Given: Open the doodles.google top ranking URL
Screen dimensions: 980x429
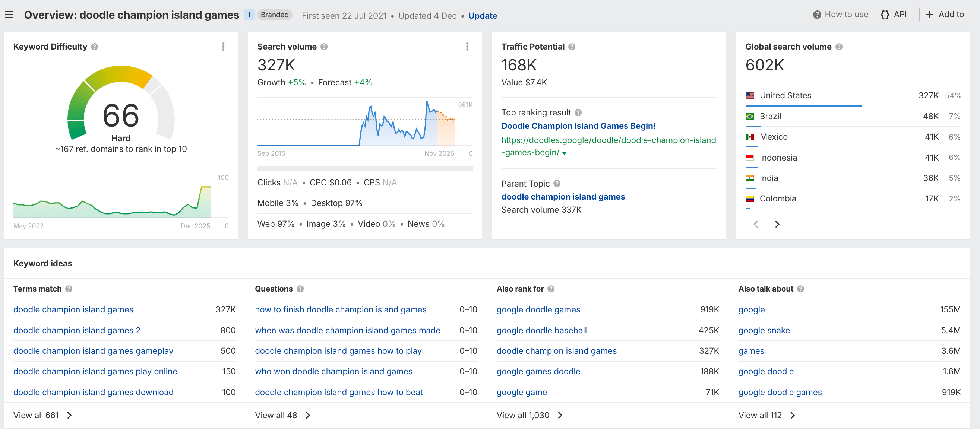Looking at the screenshot, I should [608, 146].
